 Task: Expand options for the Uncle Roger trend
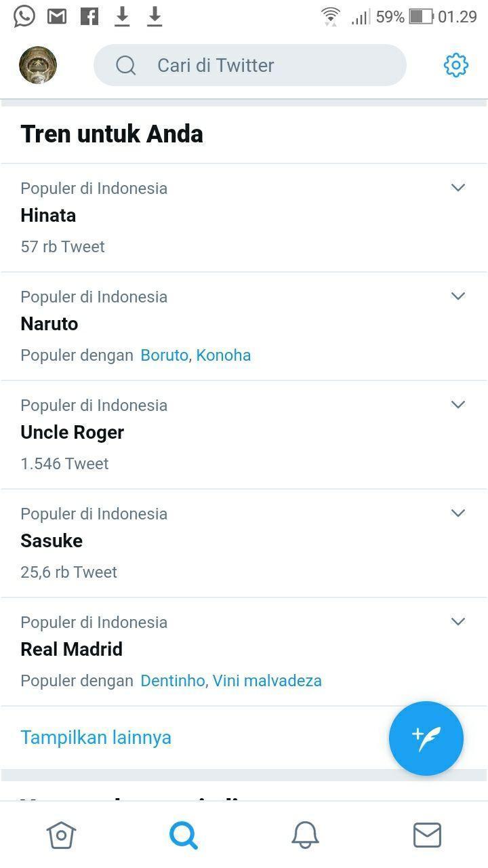pos(458,405)
